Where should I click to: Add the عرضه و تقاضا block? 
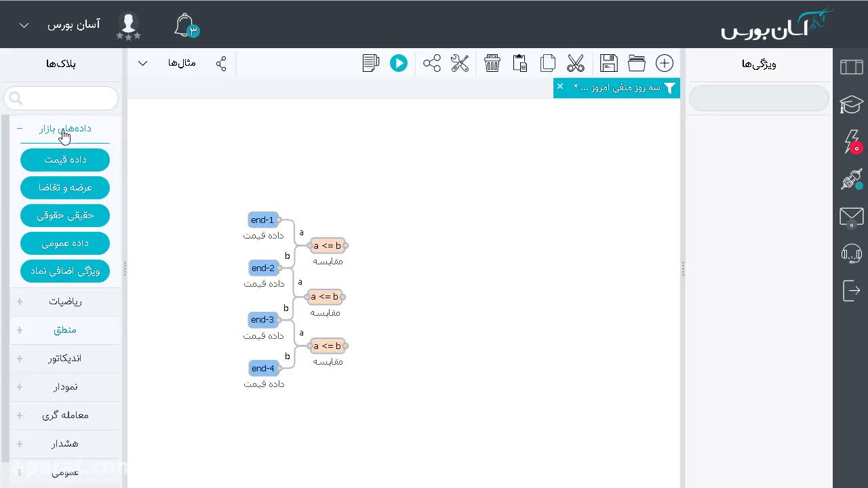65,188
